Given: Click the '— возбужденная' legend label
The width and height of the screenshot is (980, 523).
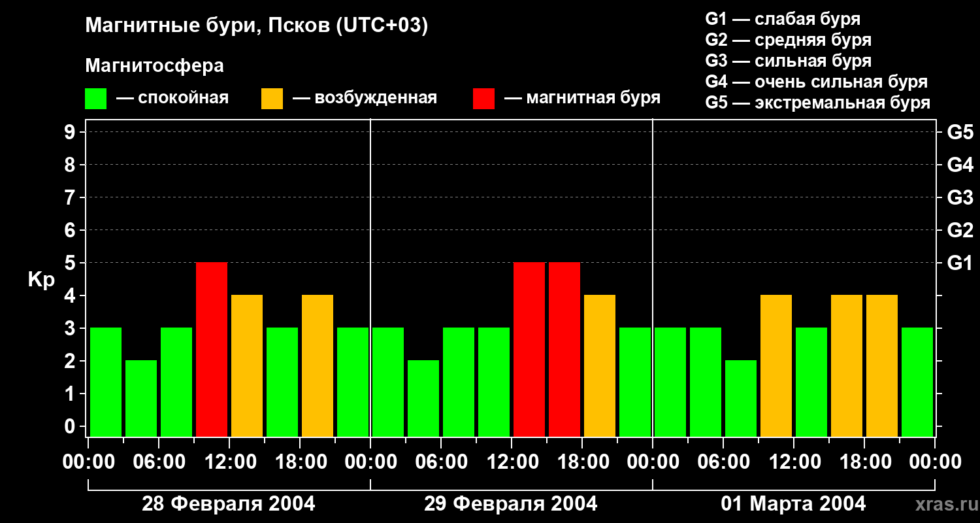Looking at the screenshot, I should (x=365, y=99).
